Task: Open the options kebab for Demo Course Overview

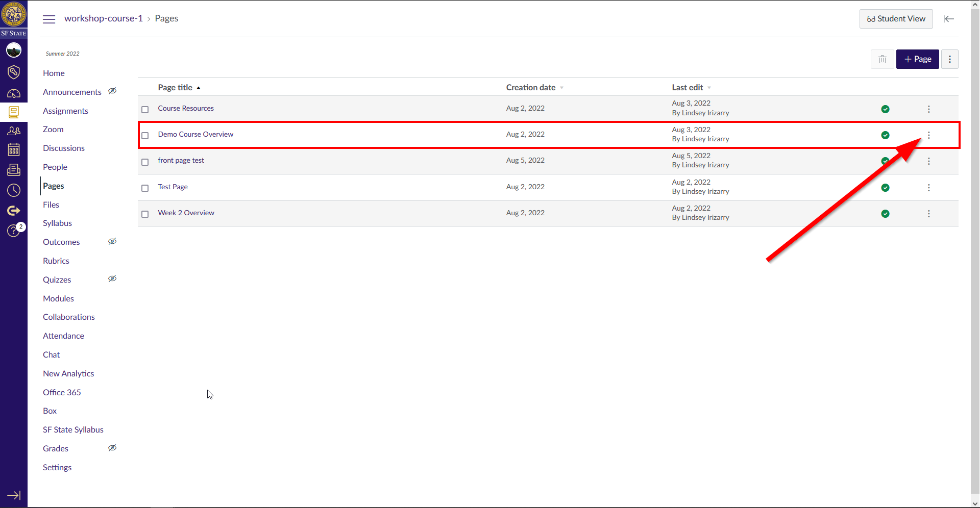Action: point(929,135)
